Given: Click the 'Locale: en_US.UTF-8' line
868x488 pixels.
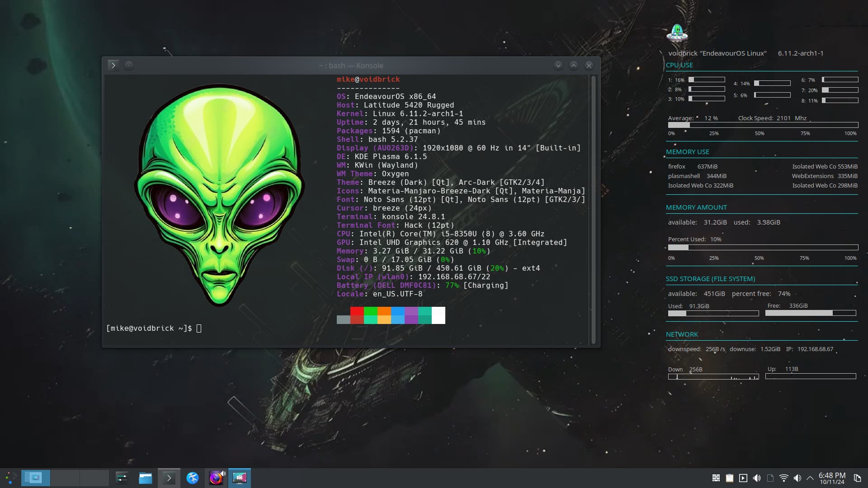Looking at the screenshot, I should (379, 294).
